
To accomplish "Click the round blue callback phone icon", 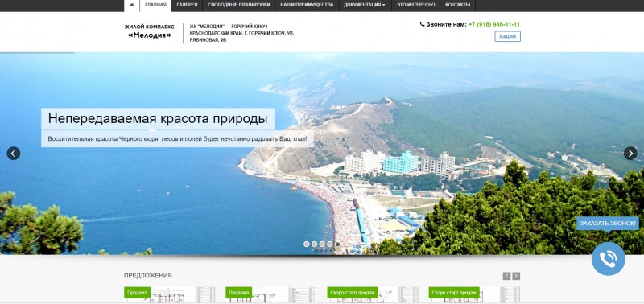I will point(609,259).
